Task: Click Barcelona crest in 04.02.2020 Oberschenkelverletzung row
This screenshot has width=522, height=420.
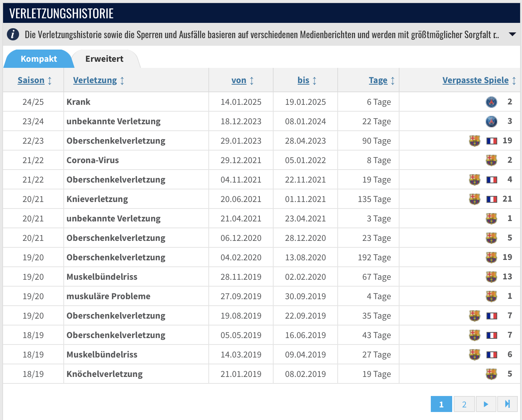Action: point(491,257)
